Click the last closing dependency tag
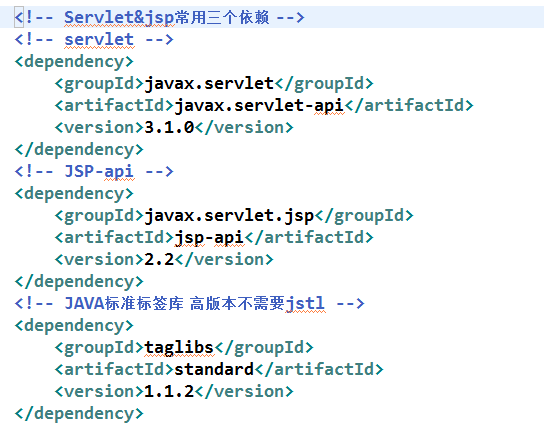Viewport: 544px width, 424px height. point(79,414)
